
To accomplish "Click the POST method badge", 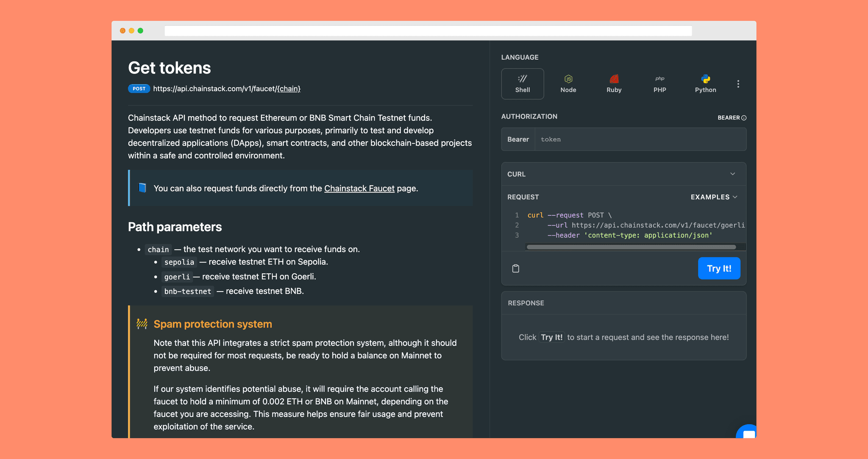I will pyautogui.click(x=139, y=89).
